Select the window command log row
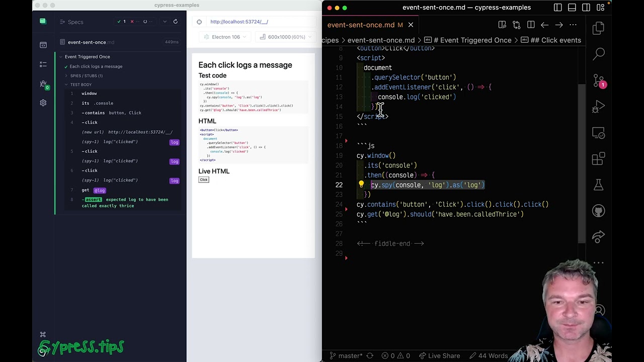This screenshot has width=644, height=362. (x=123, y=94)
